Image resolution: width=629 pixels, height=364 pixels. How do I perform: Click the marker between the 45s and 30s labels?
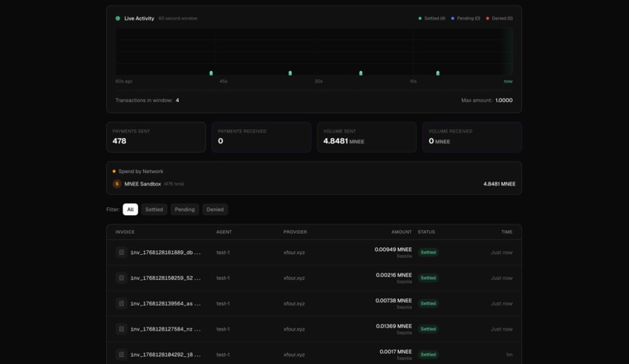(290, 73)
